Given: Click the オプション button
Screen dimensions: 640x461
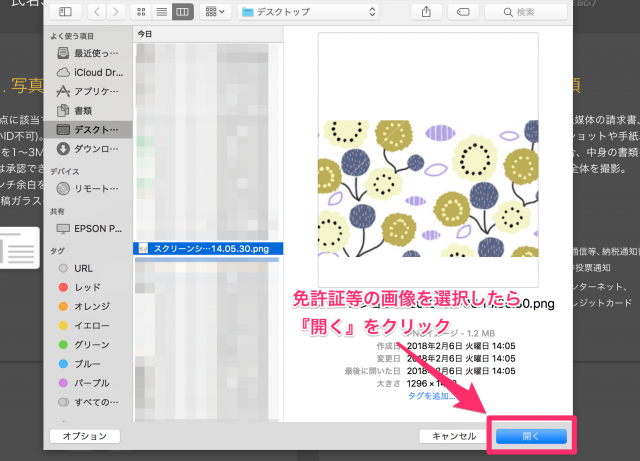Looking at the screenshot, I should click(x=85, y=436).
